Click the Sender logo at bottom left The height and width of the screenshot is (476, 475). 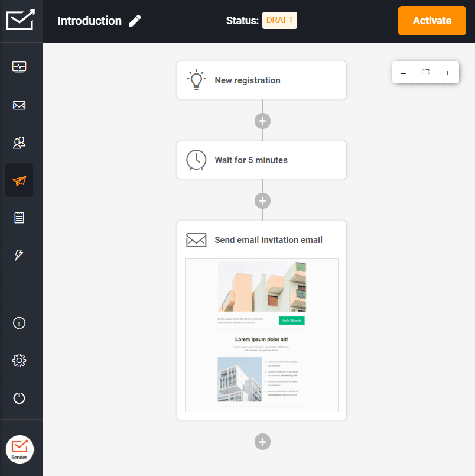pos(19,449)
